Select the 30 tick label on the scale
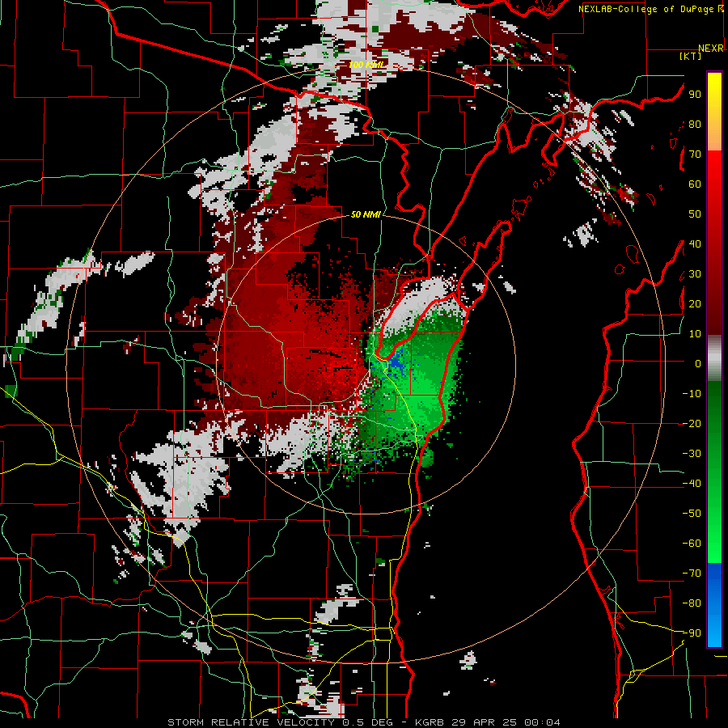The width and height of the screenshot is (728, 728). click(695, 274)
